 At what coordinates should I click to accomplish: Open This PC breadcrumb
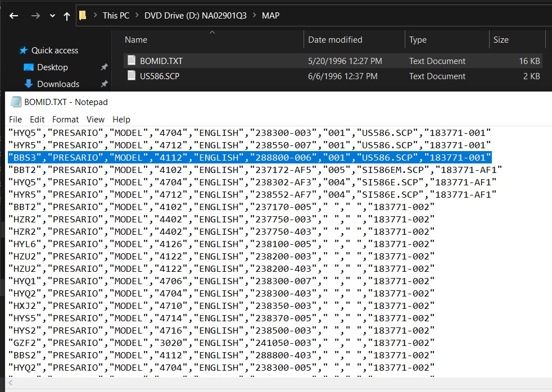point(116,16)
